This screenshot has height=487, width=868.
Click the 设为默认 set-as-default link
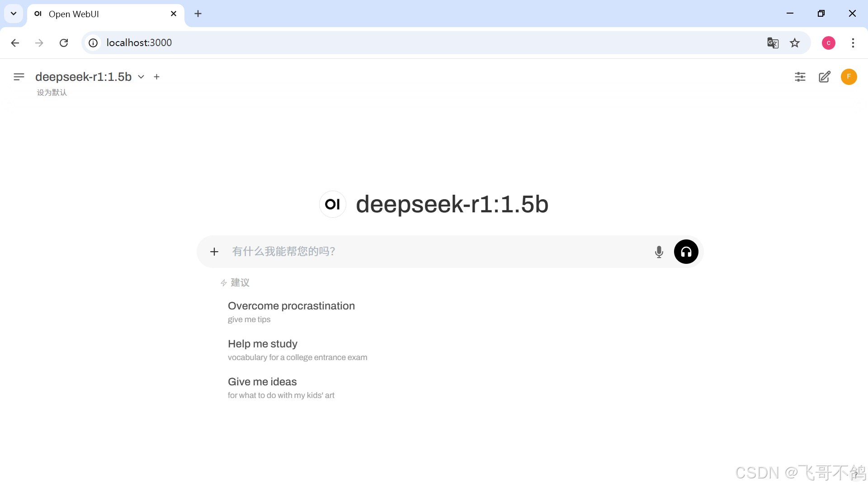(52, 93)
